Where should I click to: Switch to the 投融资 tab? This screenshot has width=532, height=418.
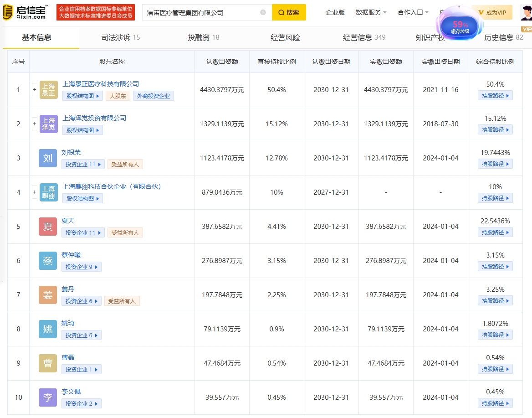coord(203,37)
